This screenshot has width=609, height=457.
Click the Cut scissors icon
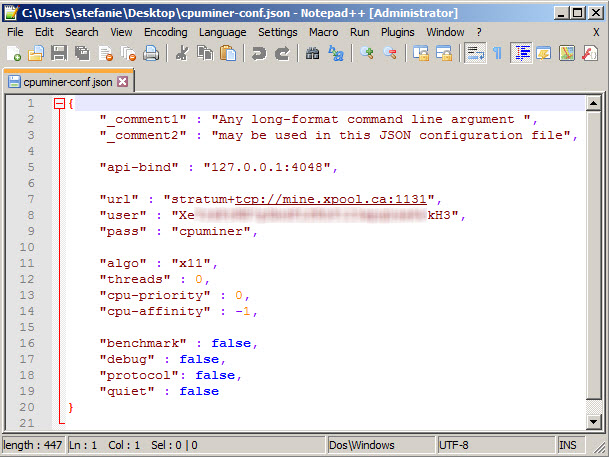[181, 53]
